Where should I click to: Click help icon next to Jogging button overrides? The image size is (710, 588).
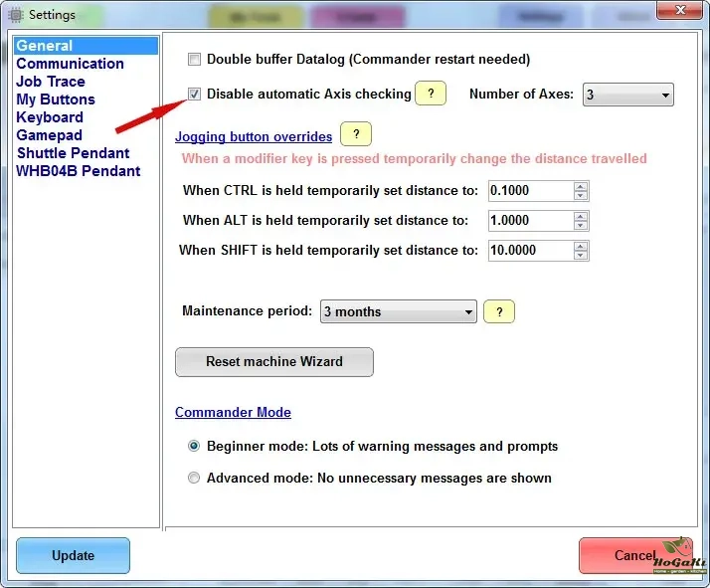pyautogui.click(x=355, y=135)
